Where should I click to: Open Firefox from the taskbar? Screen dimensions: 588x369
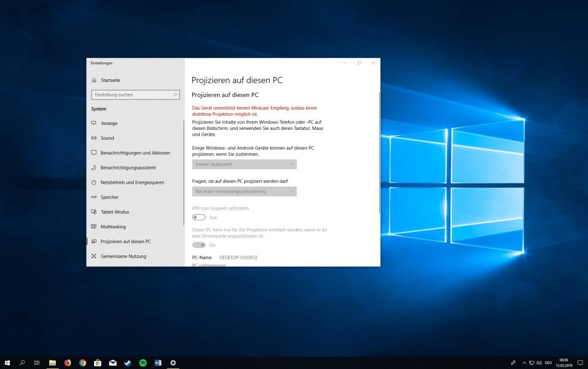click(x=67, y=363)
